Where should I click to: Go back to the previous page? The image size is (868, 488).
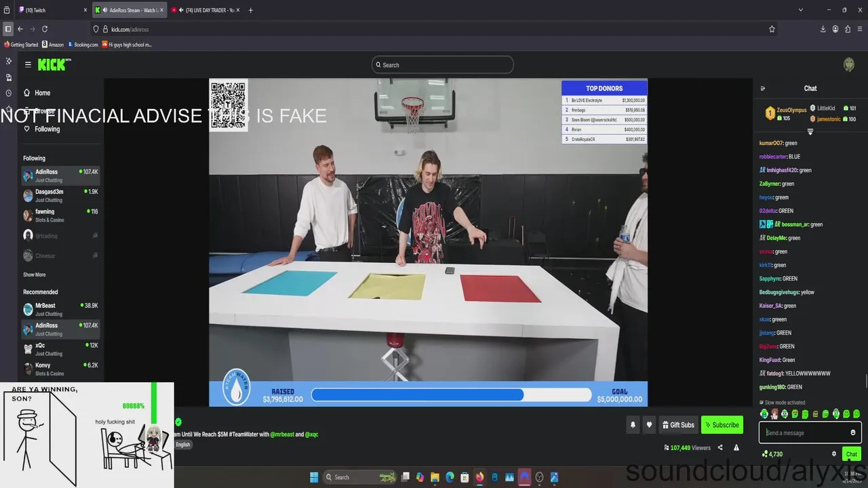[20, 29]
